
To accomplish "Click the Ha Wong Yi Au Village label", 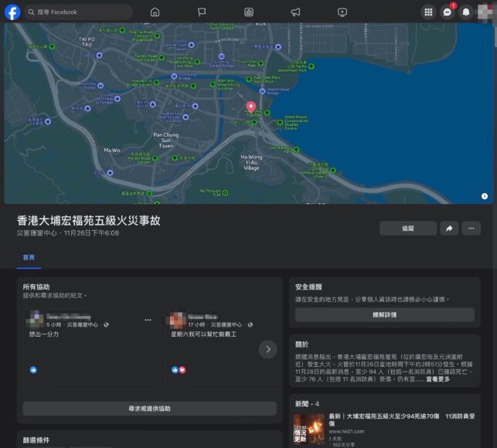I will click(251, 162).
